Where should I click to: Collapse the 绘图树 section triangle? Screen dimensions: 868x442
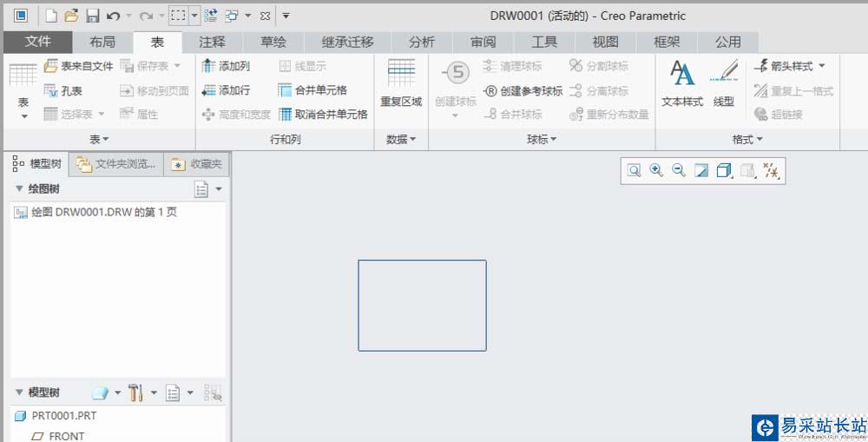click(x=19, y=189)
